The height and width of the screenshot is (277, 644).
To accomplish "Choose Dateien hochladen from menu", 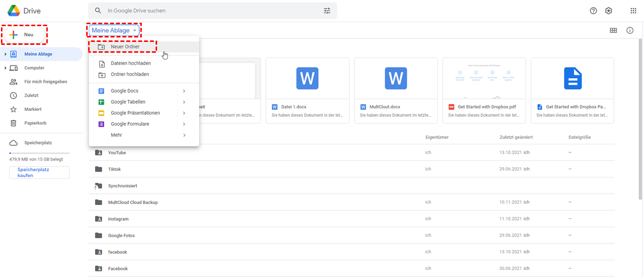I will [x=130, y=64].
